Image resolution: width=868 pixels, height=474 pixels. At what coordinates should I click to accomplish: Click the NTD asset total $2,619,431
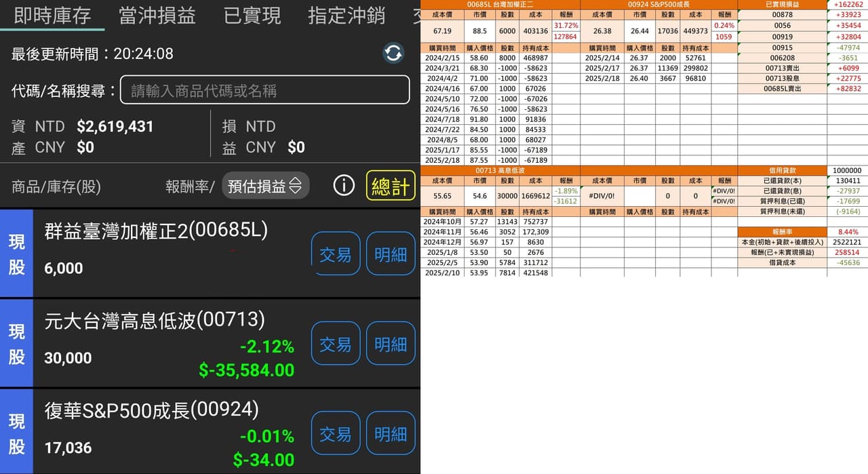[x=115, y=127]
